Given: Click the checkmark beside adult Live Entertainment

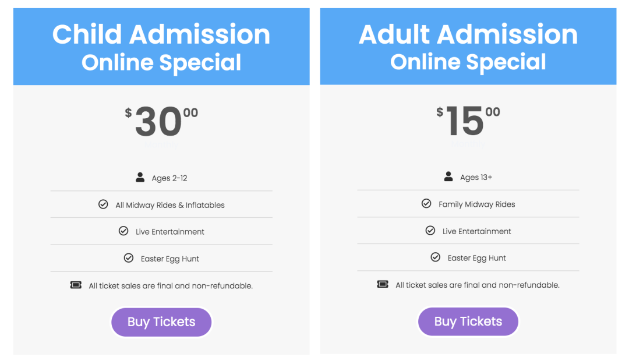Looking at the screenshot, I should (430, 231).
